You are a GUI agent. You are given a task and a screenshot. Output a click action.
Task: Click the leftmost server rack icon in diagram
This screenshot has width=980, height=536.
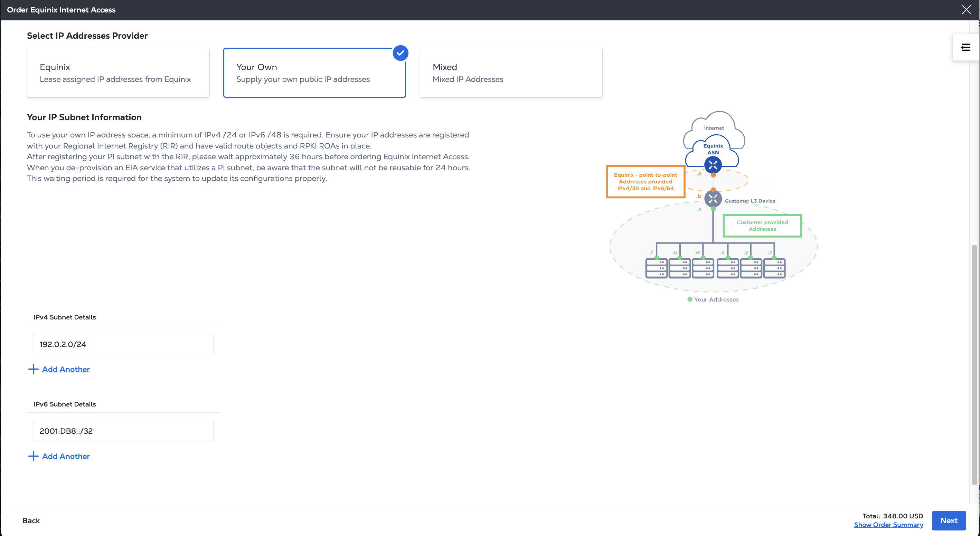pos(656,268)
